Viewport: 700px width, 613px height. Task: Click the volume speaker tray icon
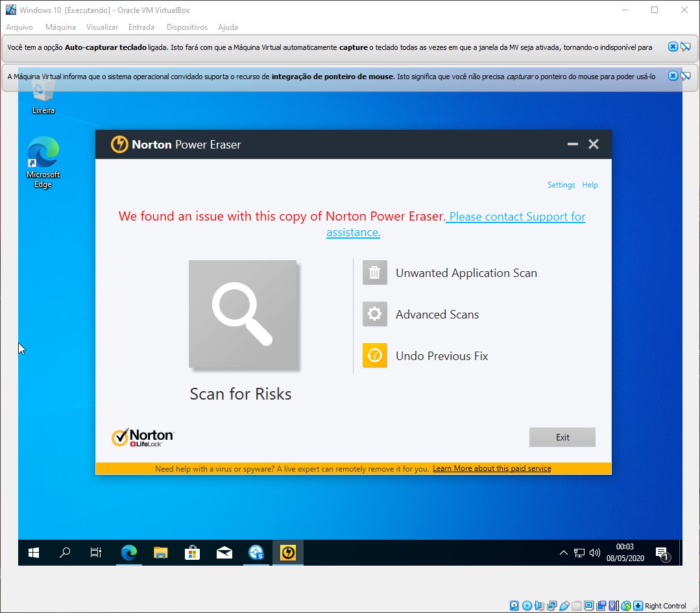[594, 553]
